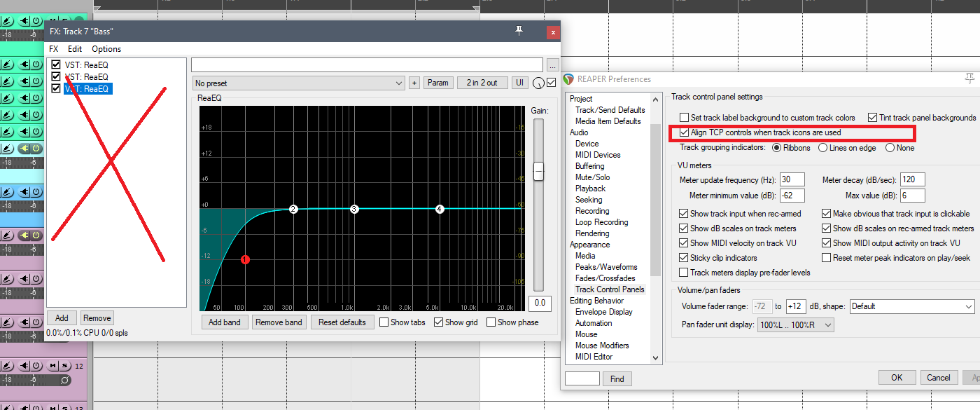Open the Options menu in the FX window
980x410 pixels.
[x=106, y=49]
